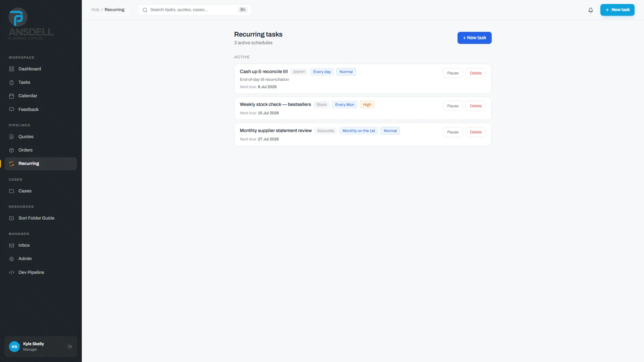Pause the Monthly supplier statement review

coord(452,132)
